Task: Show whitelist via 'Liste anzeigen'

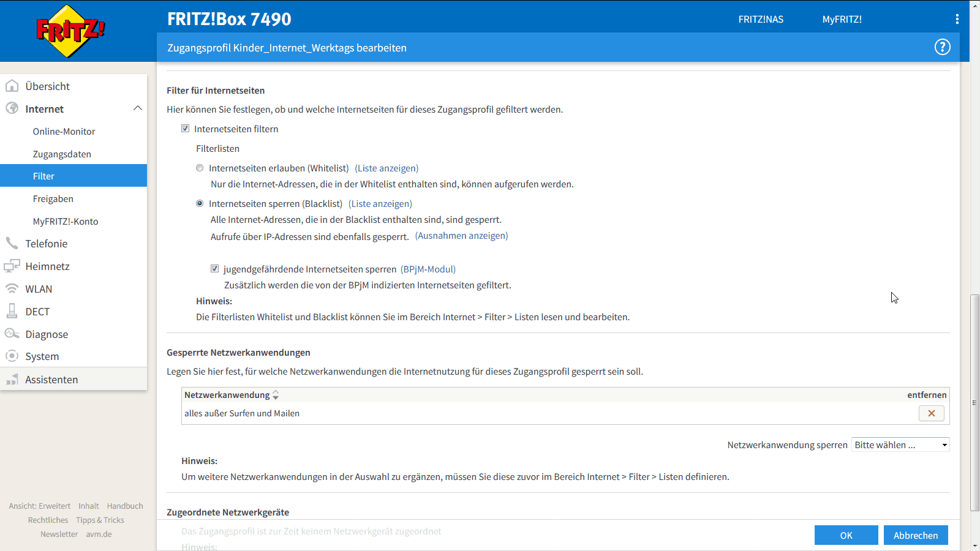Action: tap(386, 168)
